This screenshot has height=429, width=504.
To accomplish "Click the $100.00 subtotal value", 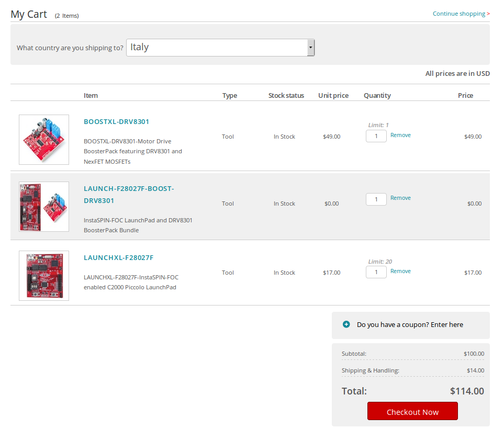I will [474, 354].
